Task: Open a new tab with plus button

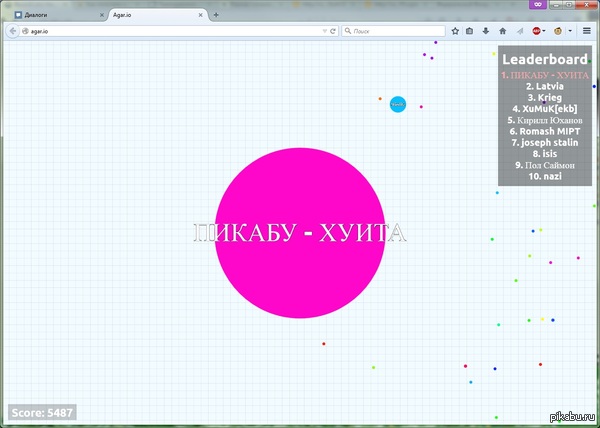Action: (216, 15)
